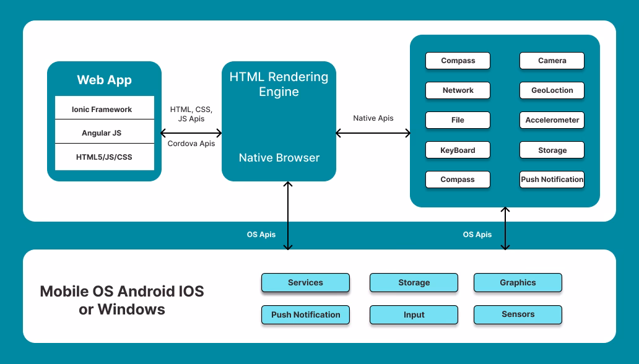Click the Storage plugin in the right panel

click(551, 150)
